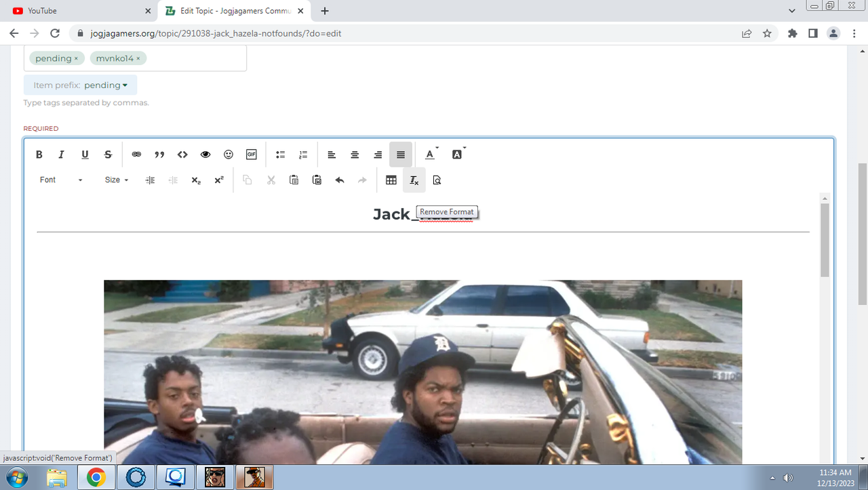Screen dimensions: 868x490
Task: Share this page icon
Action: [x=747, y=33]
